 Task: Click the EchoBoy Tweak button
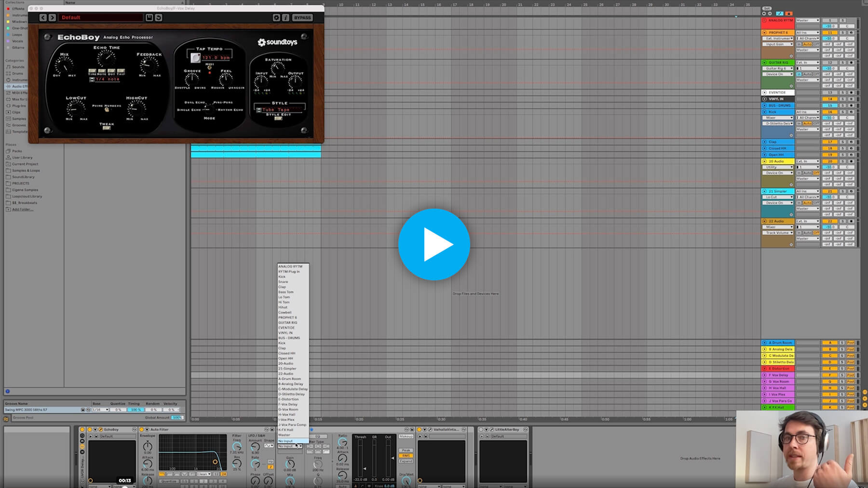coord(107,128)
